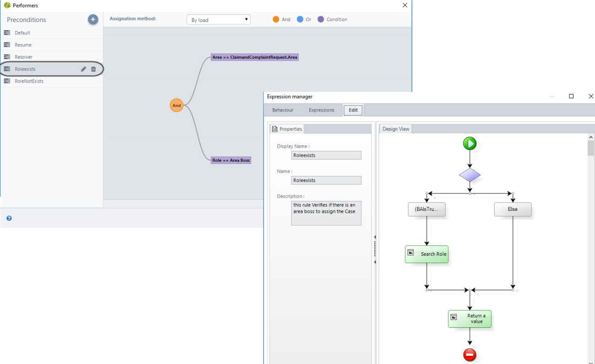Click the Performers window app icon
The image size is (595, 364).
pos(7,6)
